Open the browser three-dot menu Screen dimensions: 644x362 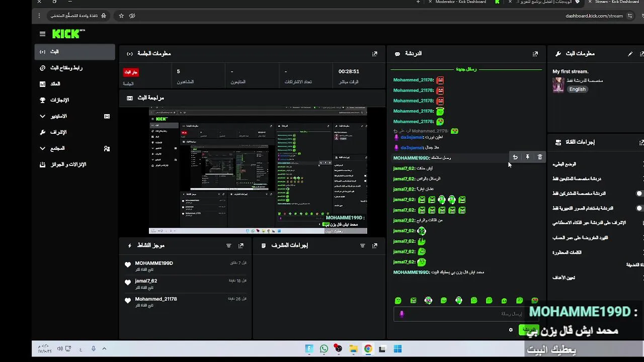39,16
